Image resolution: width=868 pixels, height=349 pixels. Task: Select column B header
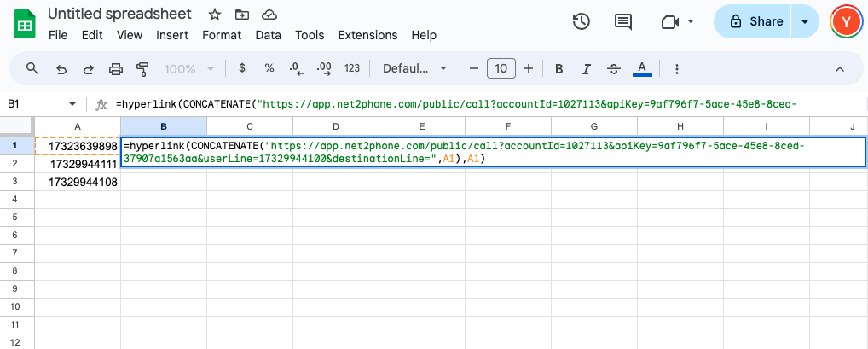pyautogui.click(x=164, y=126)
